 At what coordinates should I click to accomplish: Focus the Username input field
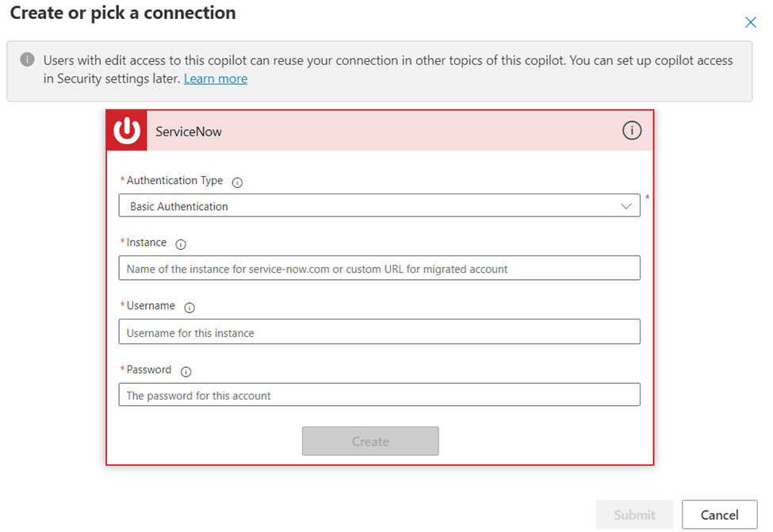[379, 332]
